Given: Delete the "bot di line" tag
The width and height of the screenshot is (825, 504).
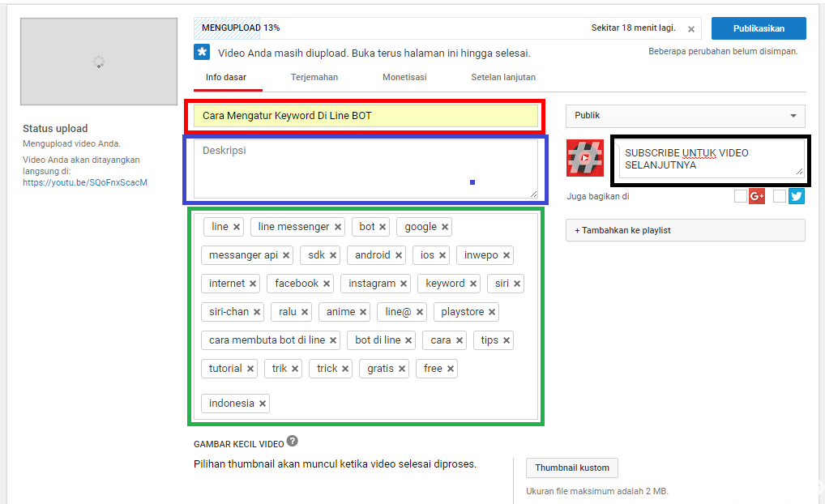Looking at the screenshot, I should click(408, 340).
